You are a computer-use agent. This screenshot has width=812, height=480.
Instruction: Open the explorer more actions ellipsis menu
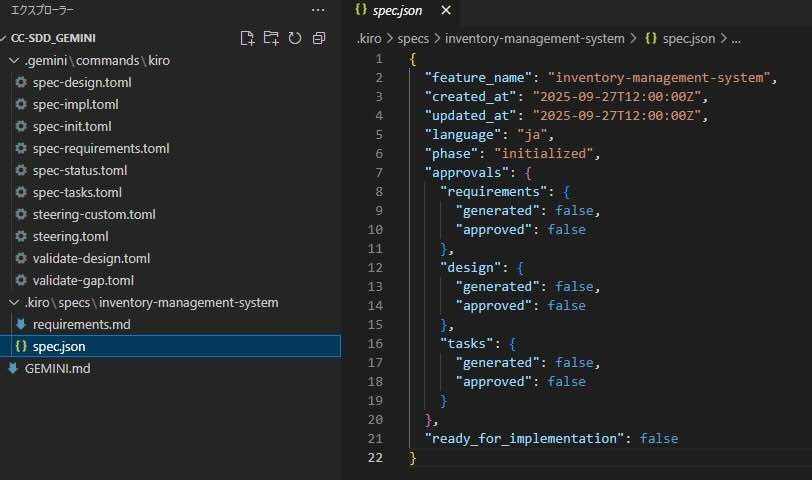coord(318,10)
